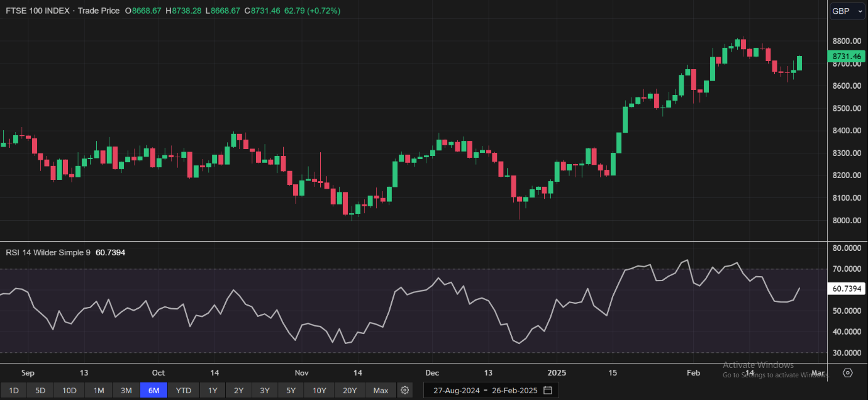
Task: Click the 2025 time axis label
Action: click(557, 373)
